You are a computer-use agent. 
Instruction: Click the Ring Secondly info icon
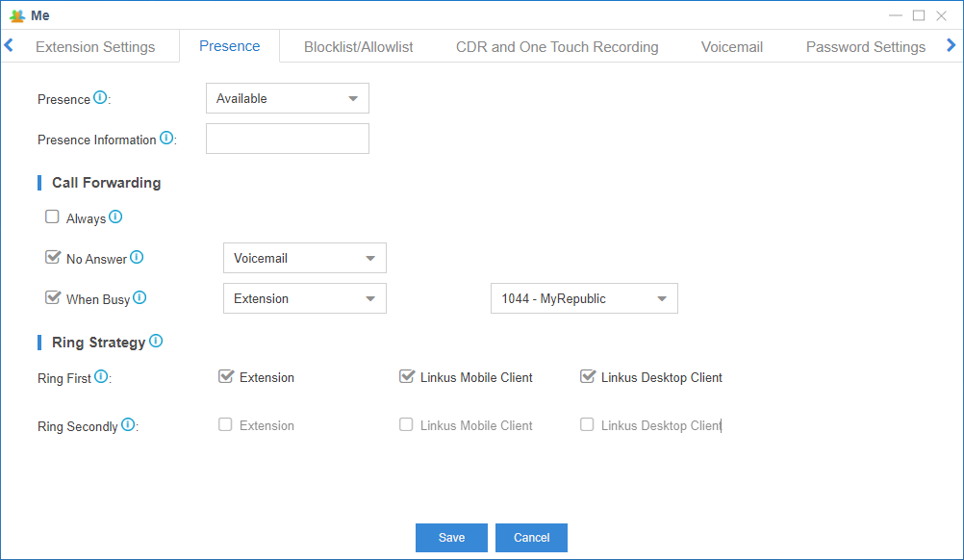pyautogui.click(x=128, y=425)
